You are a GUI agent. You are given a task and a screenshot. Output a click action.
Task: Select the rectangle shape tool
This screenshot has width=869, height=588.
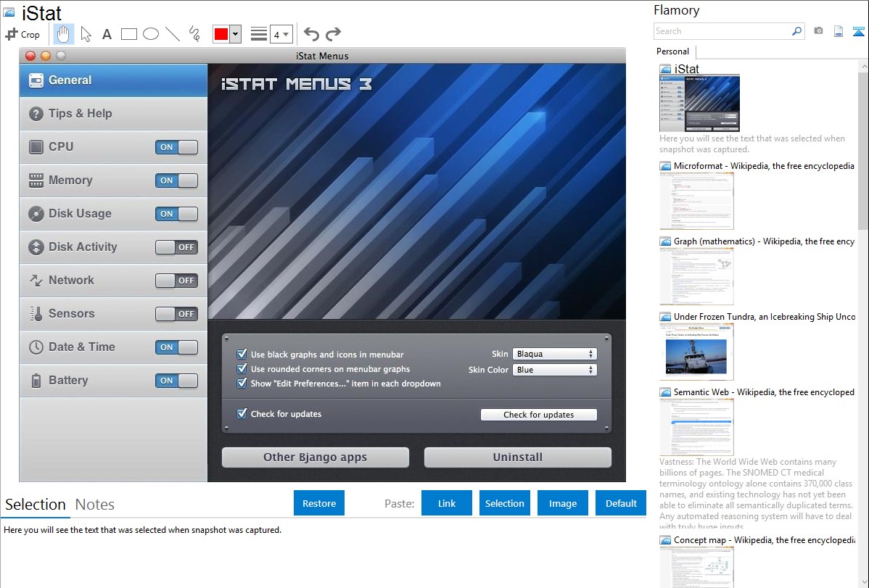point(128,34)
